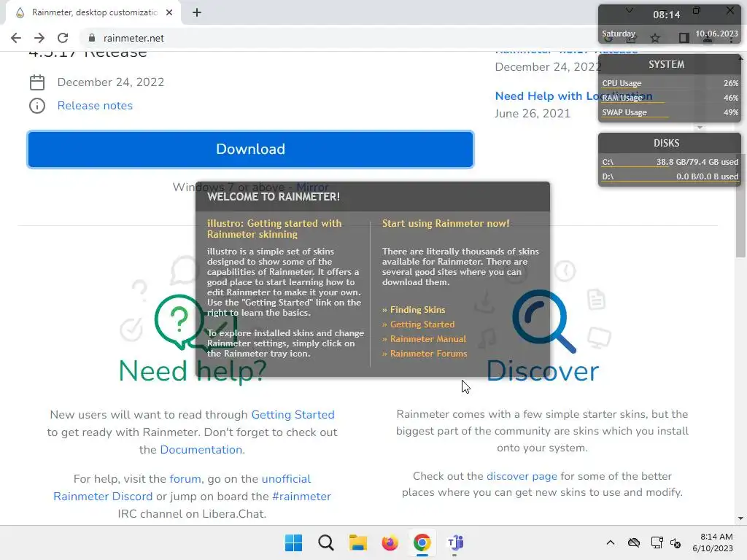Launch Firefox from the taskbar

coord(390,542)
